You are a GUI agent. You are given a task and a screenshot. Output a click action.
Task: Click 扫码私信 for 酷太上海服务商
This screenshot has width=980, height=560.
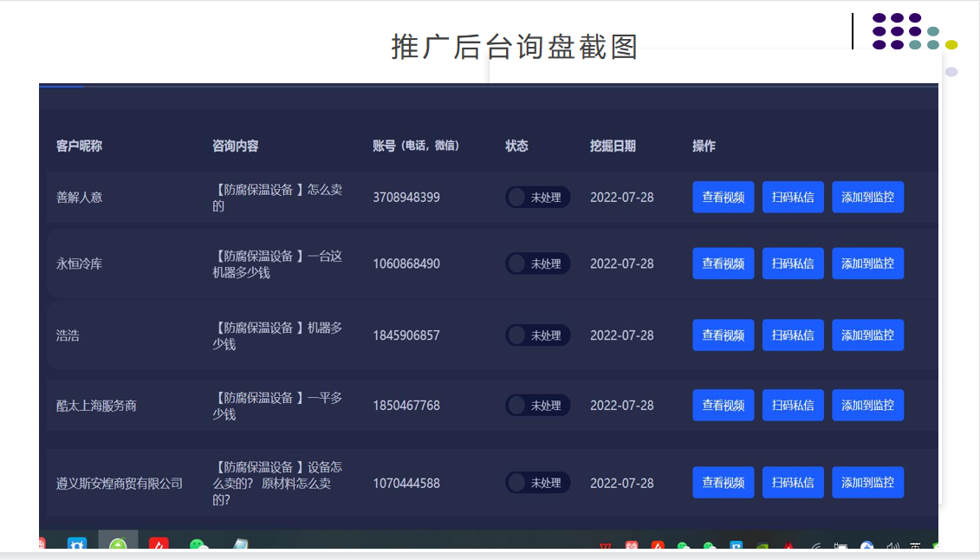click(793, 406)
